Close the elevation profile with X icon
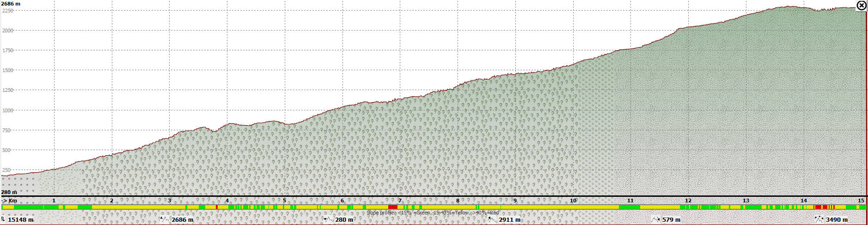This screenshot has width=868, height=225. [862, 6]
